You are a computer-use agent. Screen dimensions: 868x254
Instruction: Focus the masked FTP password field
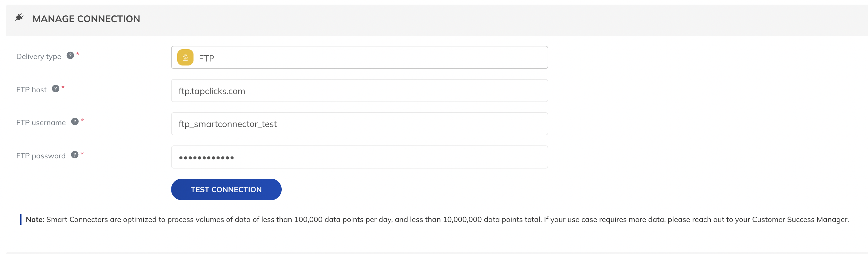point(360,157)
